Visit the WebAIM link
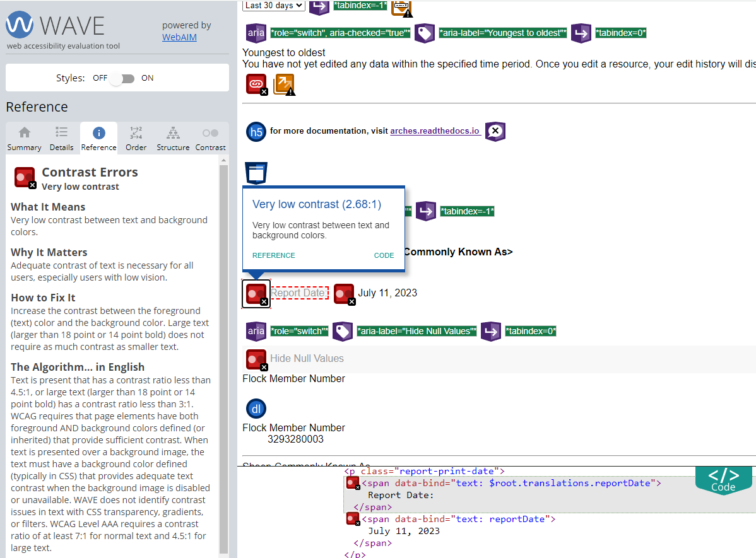The image size is (756, 558). [x=179, y=37]
